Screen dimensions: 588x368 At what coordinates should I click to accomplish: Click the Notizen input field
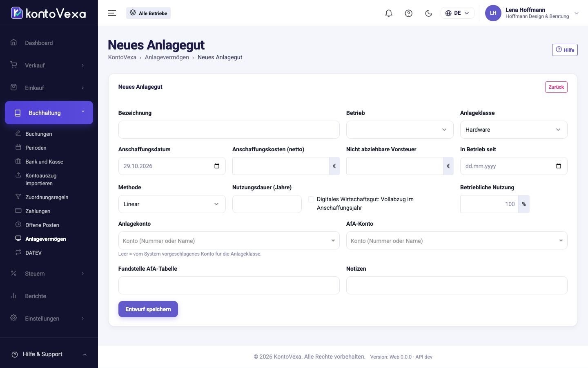pos(457,285)
